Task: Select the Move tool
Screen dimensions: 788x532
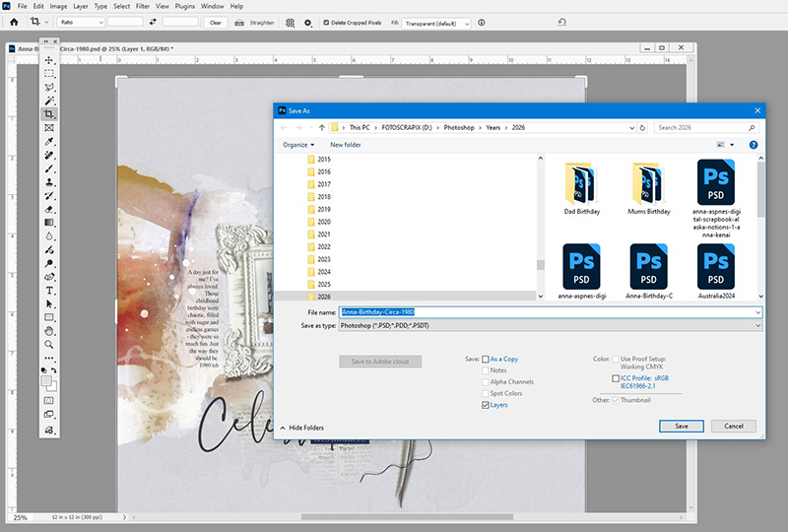Action: 48,60
